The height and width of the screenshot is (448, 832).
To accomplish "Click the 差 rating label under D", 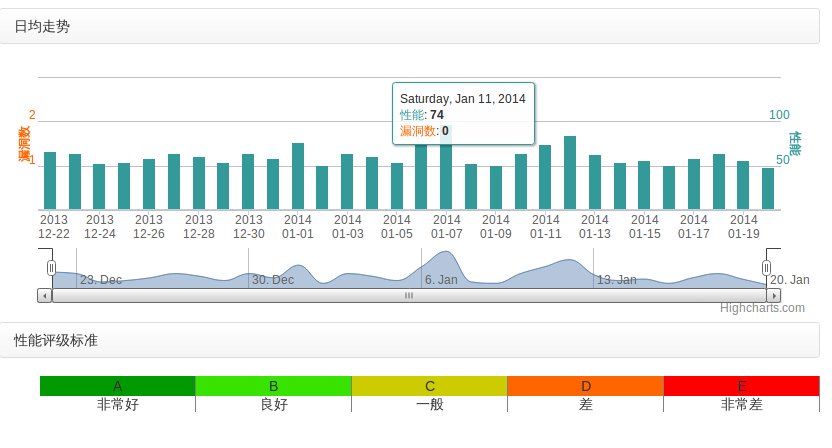I will click(x=586, y=404).
